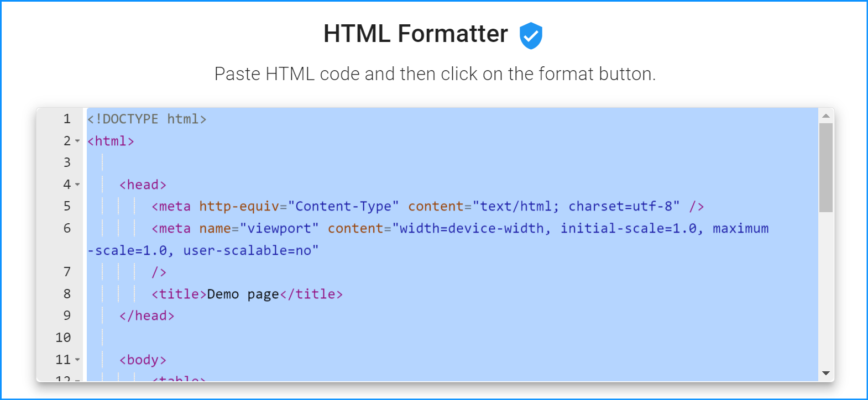Place cursor in the DOCTYPE declaration
868x400 pixels.
(147, 118)
